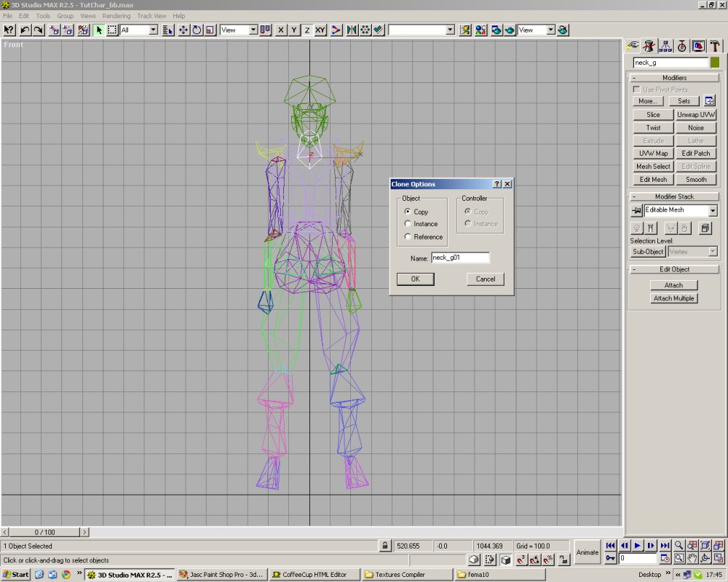Confirm Clone Options with OK
Screen dimensions: 728x582
coord(416,279)
